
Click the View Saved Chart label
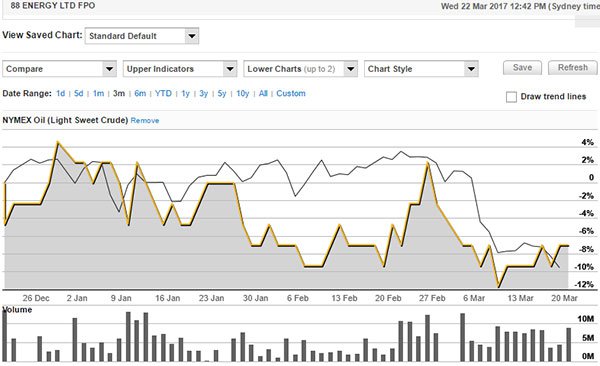click(42, 35)
